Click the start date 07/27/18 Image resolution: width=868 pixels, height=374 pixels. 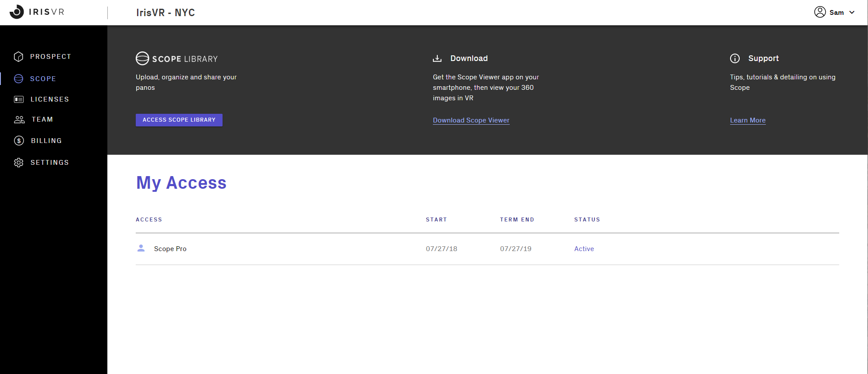coord(442,249)
